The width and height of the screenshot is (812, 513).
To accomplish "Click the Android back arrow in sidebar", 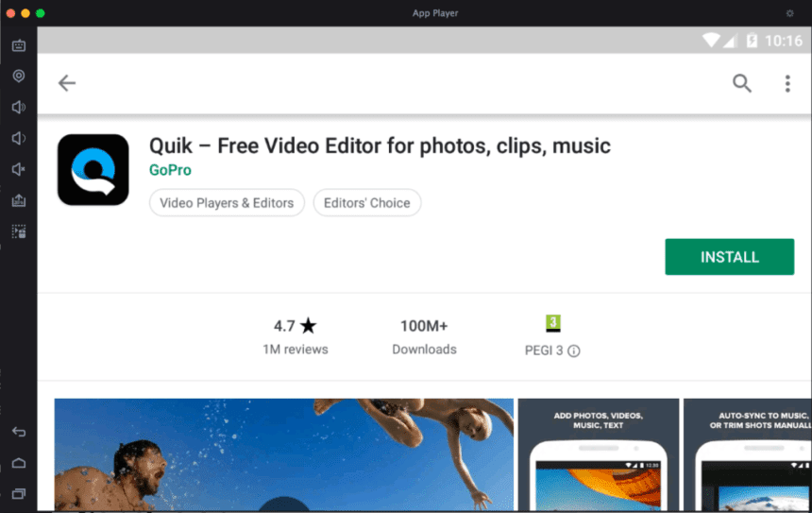I will click(x=19, y=432).
